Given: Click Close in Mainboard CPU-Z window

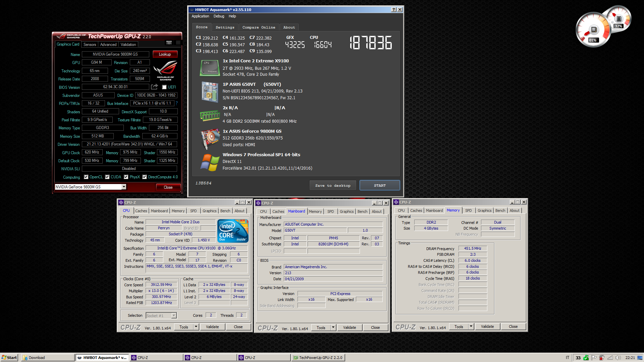Looking at the screenshot, I should coord(375,327).
